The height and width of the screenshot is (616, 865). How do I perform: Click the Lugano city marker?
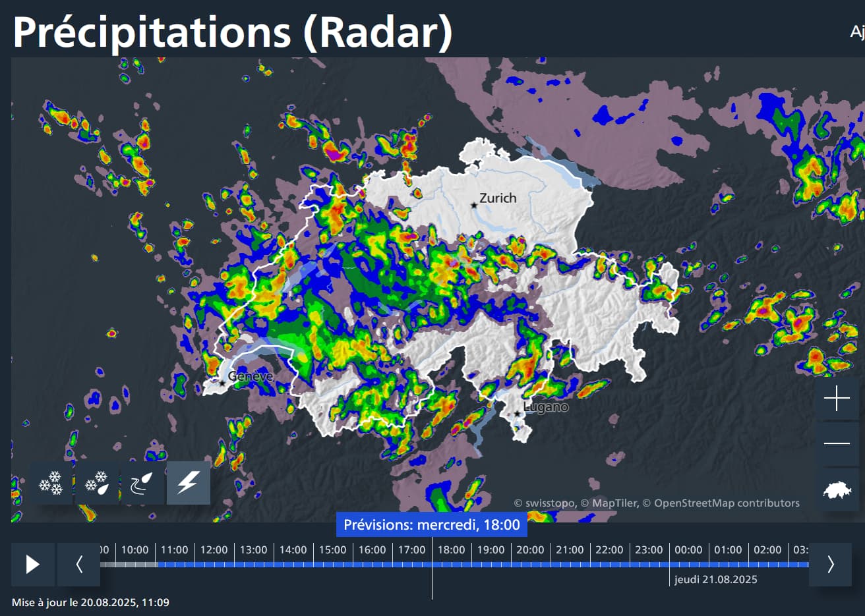point(517,414)
